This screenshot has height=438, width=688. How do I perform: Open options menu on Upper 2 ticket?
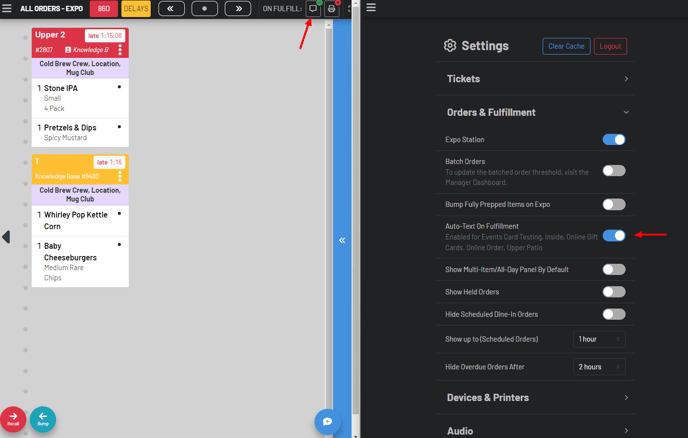[120, 49]
